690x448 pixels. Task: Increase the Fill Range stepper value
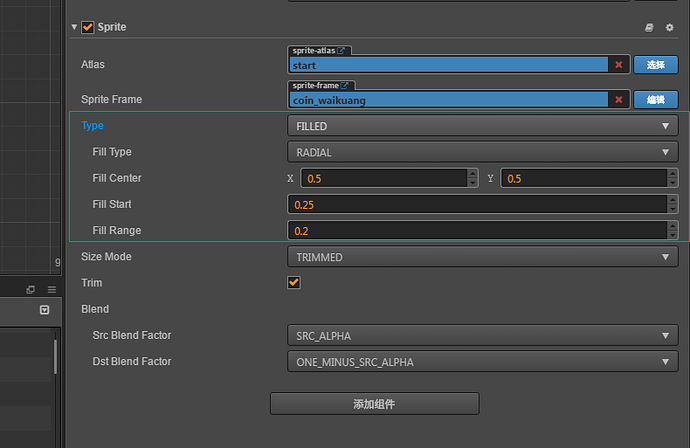[672, 226]
